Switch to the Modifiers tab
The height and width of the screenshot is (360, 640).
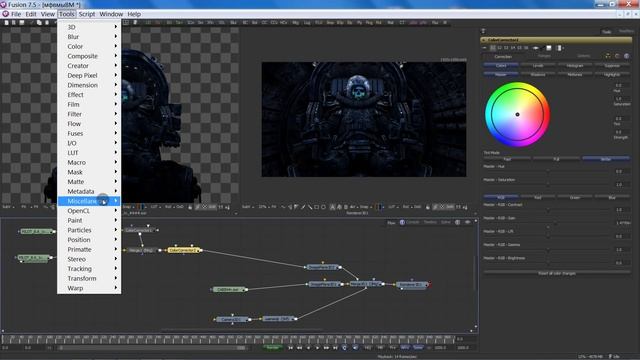click(x=626, y=31)
